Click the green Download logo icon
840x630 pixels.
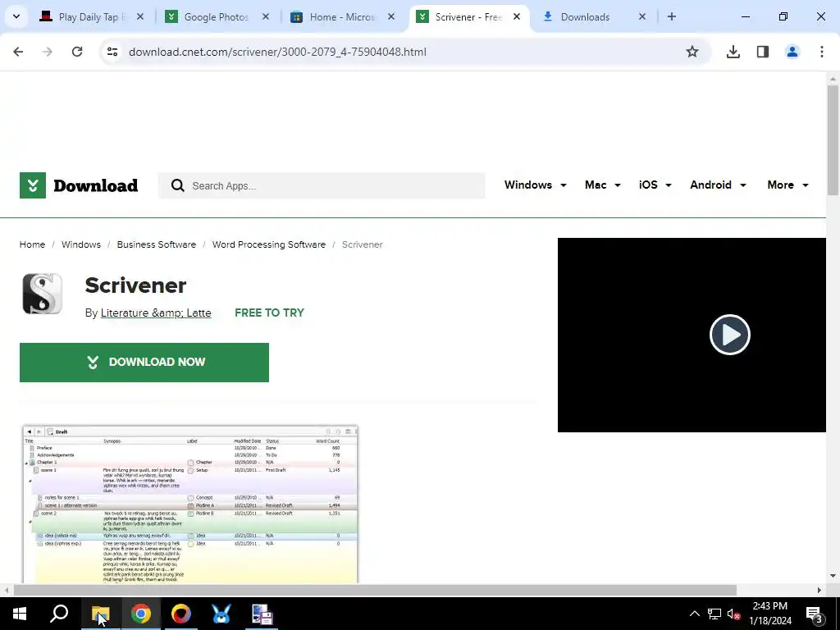[x=33, y=185]
